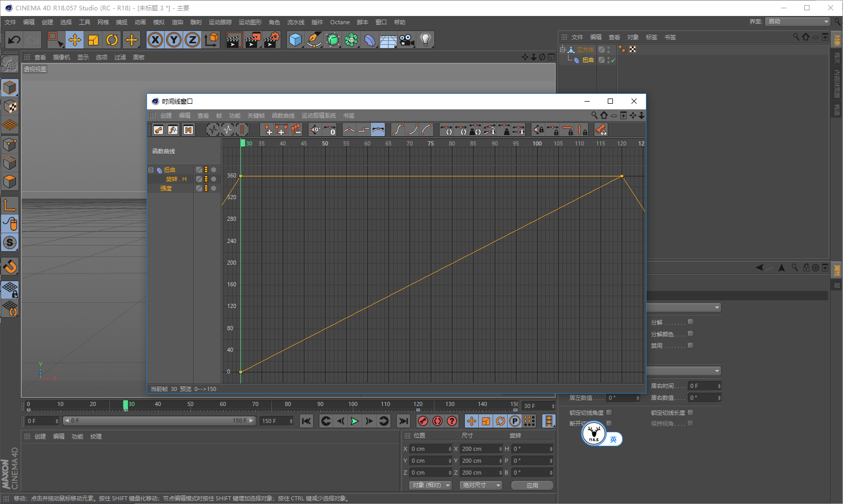This screenshot has height=504, width=843.
Task: Switch timeline to Motion mode icon
Action: click(188, 130)
